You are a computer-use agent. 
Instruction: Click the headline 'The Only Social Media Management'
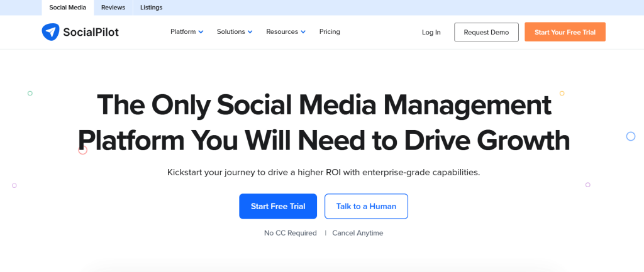tap(324, 104)
